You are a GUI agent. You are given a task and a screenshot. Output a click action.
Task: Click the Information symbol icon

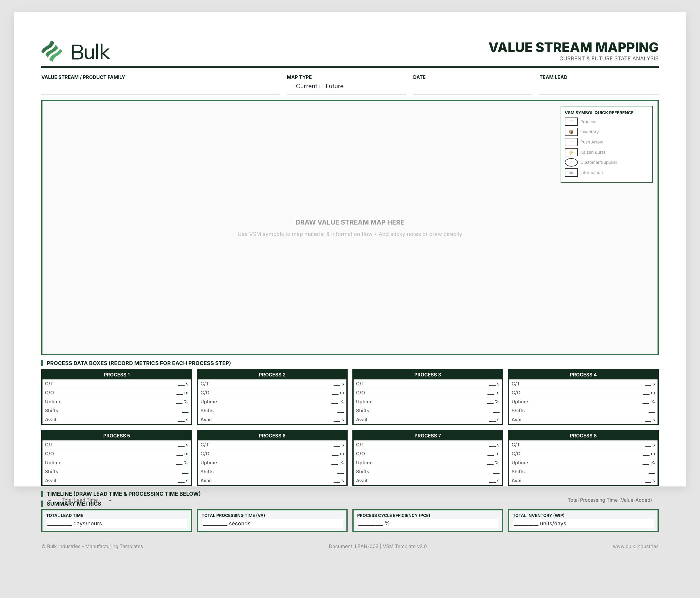coord(571,173)
